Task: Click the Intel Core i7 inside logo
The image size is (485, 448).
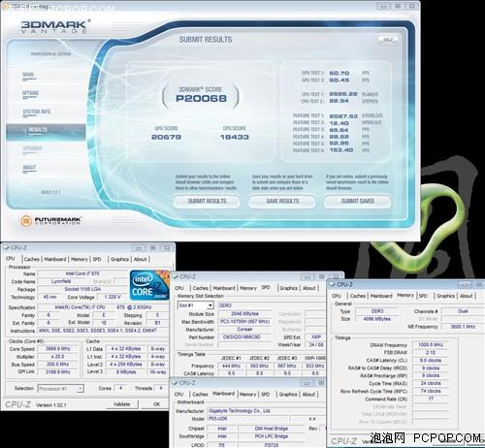Action: pyautogui.click(x=149, y=285)
